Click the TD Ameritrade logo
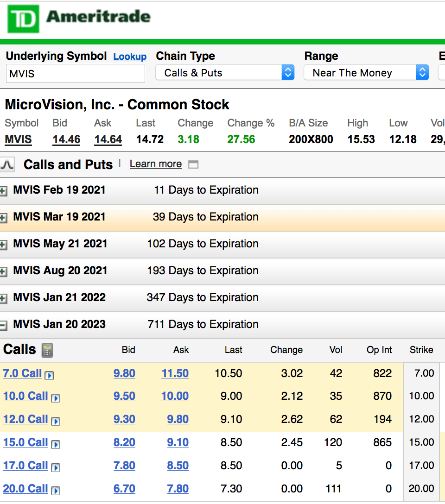Screen dimensions: 445x504 point(79,19)
